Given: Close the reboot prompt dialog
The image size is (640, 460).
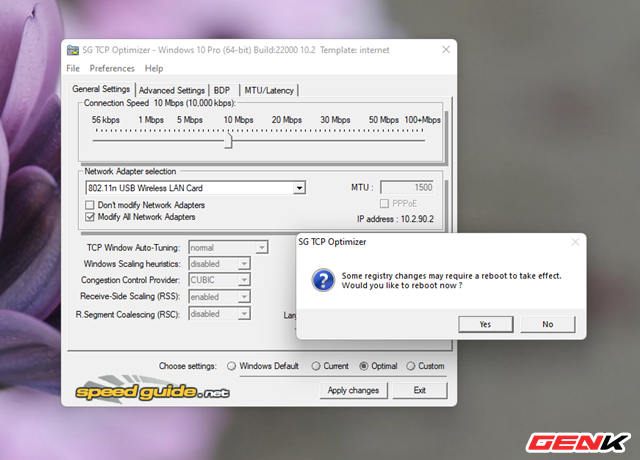Looking at the screenshot, I should pos(575,242).
